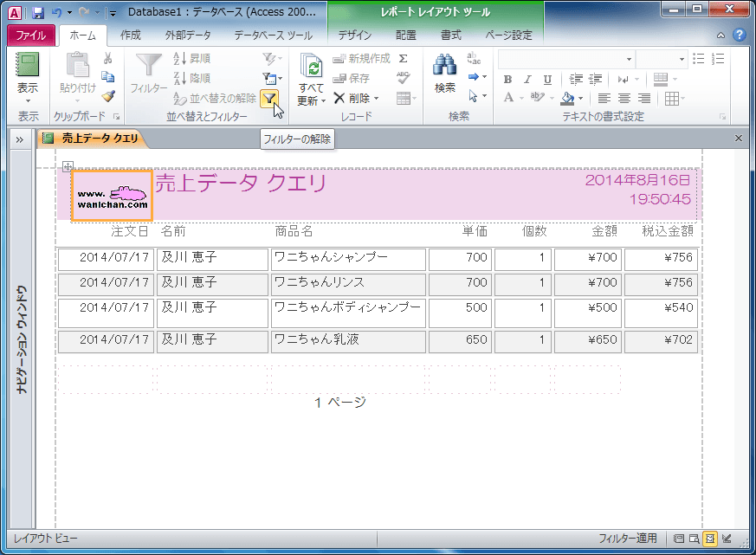Expand the navigation pane with »
Image resolution: width=756 pixels, height=555 pixels.
19,140
